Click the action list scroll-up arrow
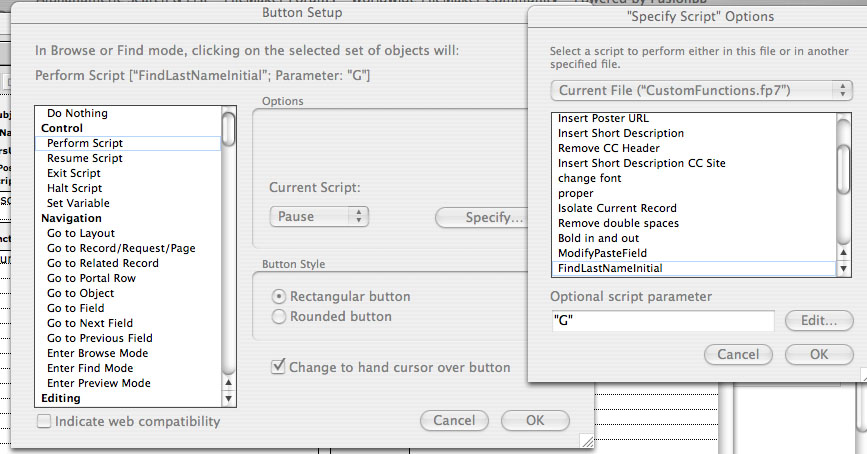 [x=229, y=383]
